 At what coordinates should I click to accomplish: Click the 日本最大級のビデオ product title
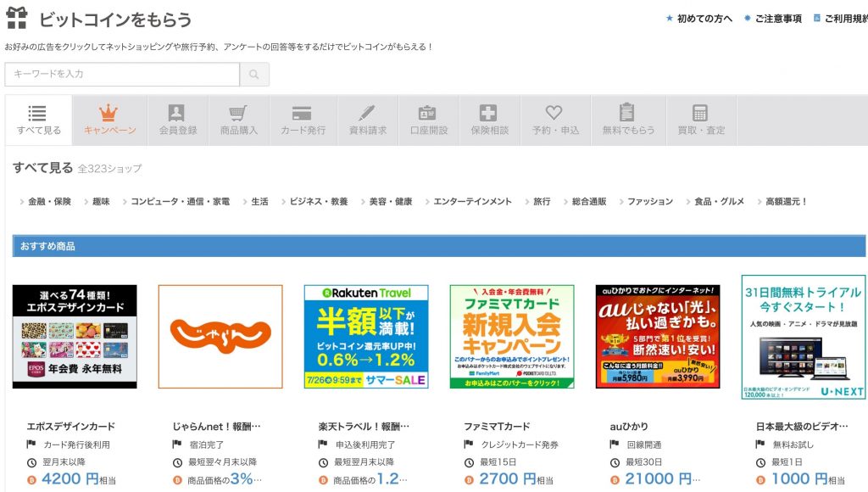click(x=802, y=427)
